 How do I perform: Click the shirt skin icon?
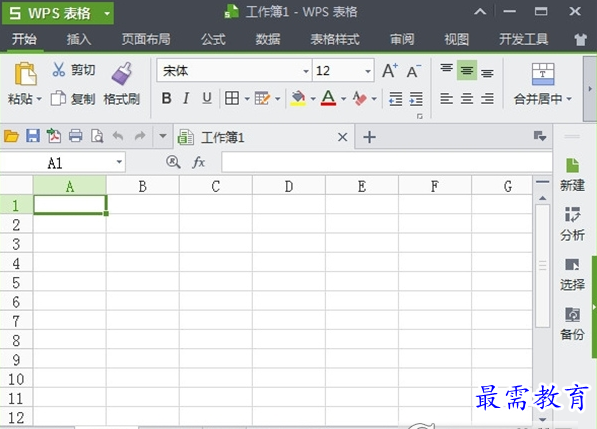pyautogui.click(x=580, y=39)
